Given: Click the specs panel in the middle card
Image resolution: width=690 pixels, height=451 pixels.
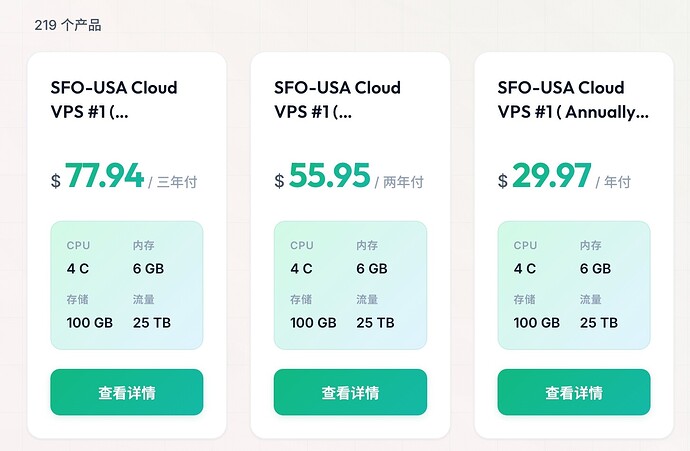Looking at the screenshot, I should click(350, 285).
